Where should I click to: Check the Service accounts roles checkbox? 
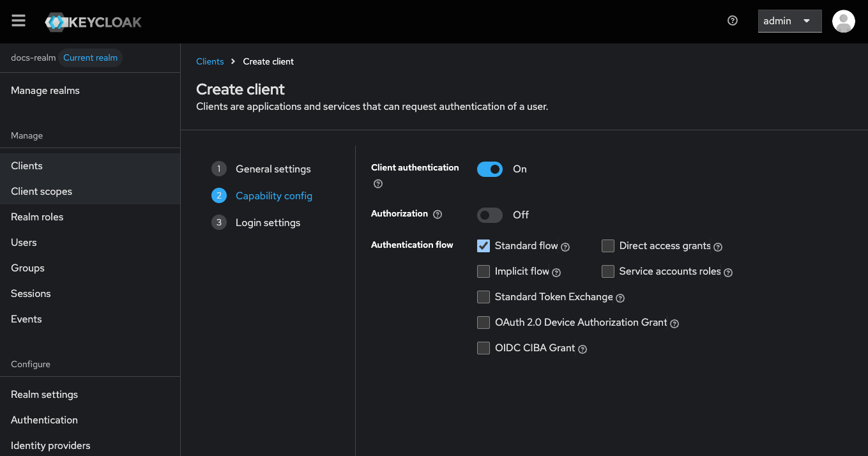tap(608, 271)
